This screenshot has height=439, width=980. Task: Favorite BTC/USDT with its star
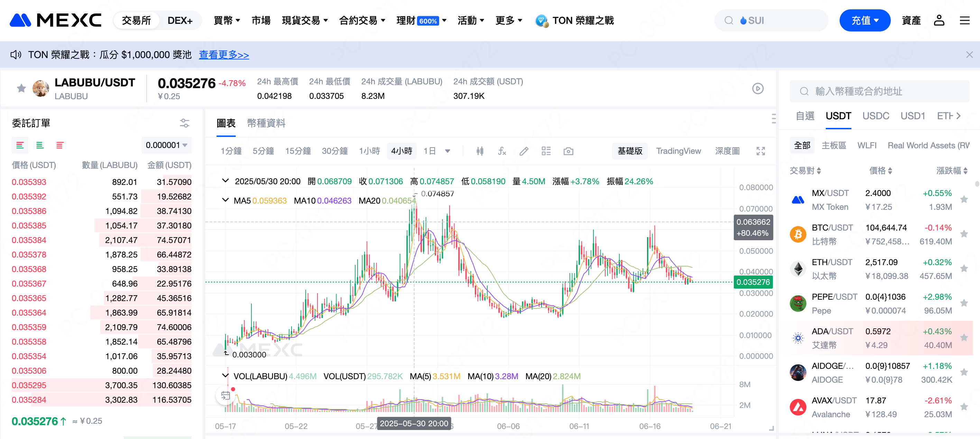pos(964,234)
